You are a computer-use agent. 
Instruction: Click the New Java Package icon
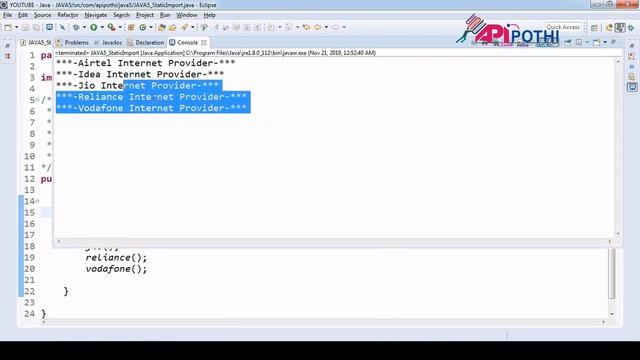[131, 27]
